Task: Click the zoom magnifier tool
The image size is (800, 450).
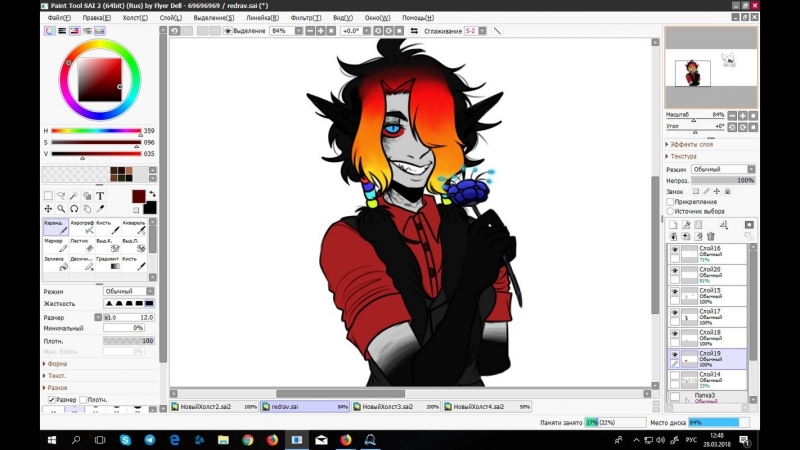Action: [61, 209]
